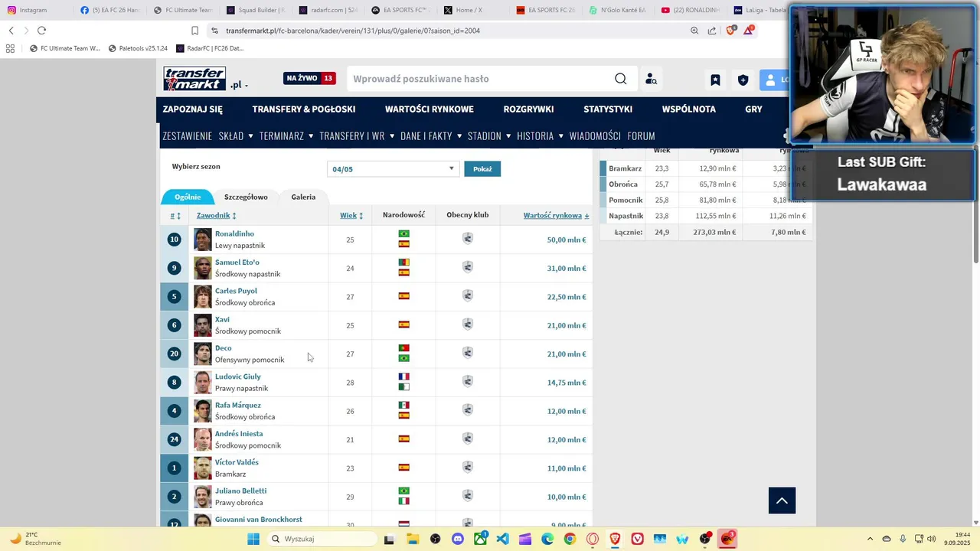980x551 pixels.
Task: Switch to the Squad Builder browser tab
Action: 255,10
